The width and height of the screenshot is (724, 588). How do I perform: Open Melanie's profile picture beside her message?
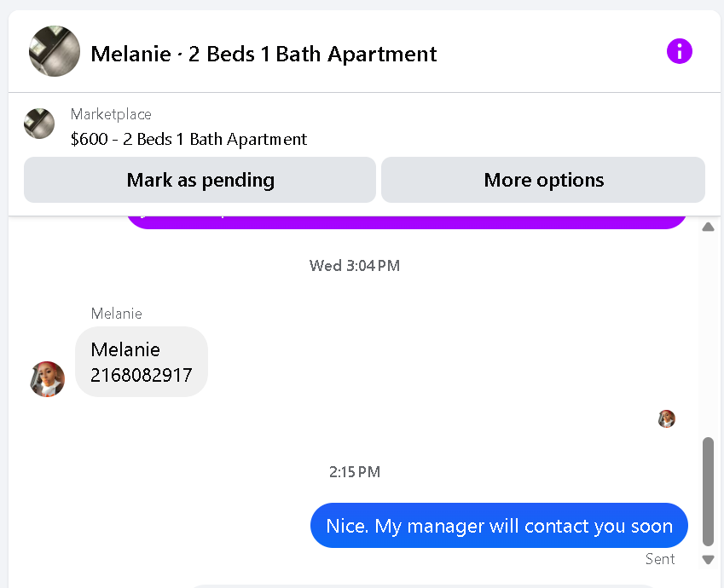click(x=48, y=378)
